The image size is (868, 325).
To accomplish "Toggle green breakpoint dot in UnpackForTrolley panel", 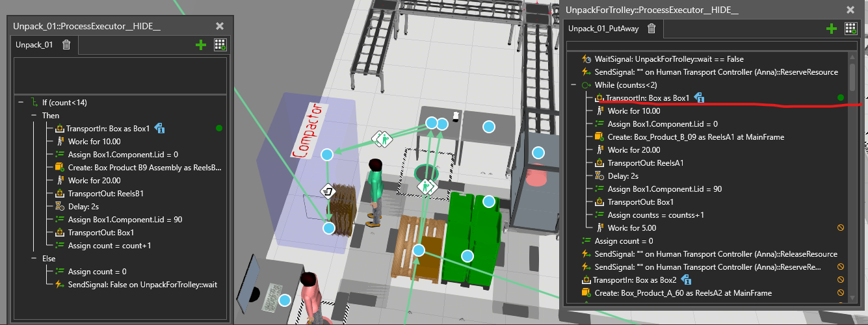I will point(841,98).
